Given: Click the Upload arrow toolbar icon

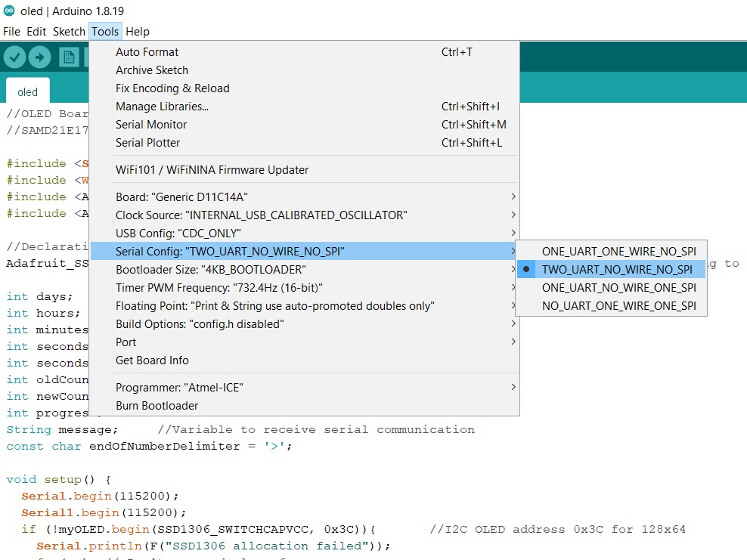Looking at the screenshot, I should pos(39,57).
